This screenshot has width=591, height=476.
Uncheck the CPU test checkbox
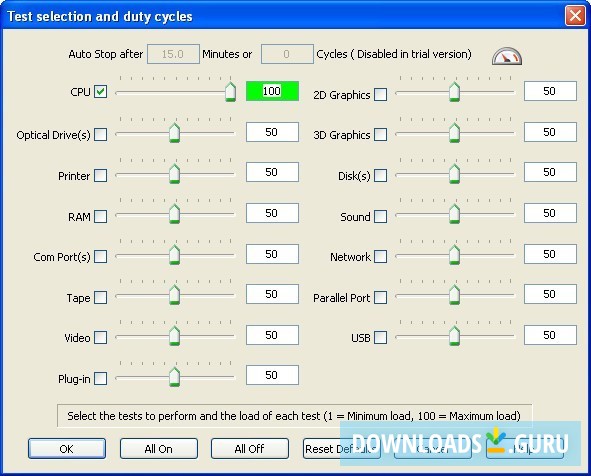[100, 92]
